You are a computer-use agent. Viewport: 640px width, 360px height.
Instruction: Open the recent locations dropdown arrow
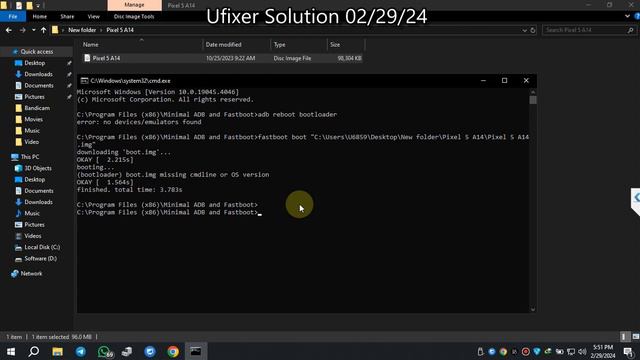tap(33, 30)
